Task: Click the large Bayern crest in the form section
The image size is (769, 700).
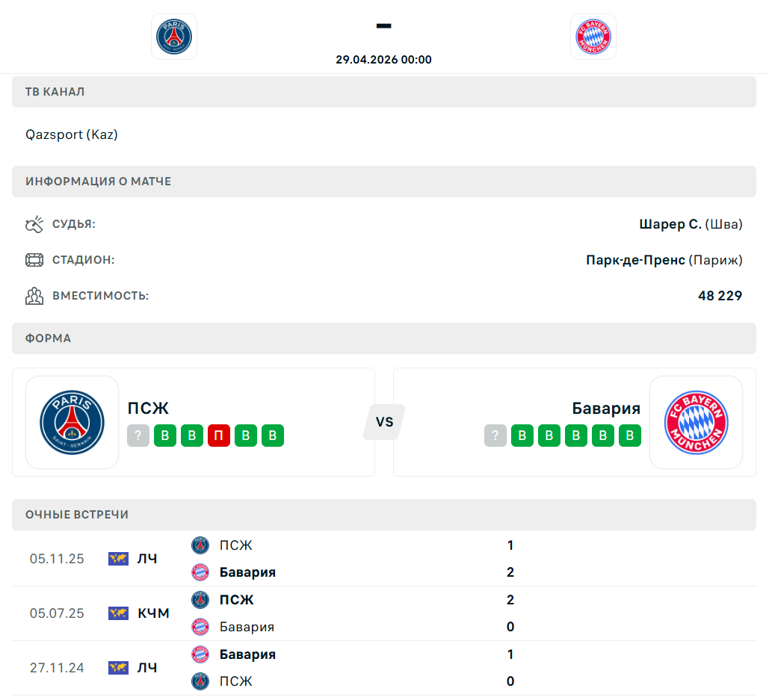Action: tap(696, 422)
